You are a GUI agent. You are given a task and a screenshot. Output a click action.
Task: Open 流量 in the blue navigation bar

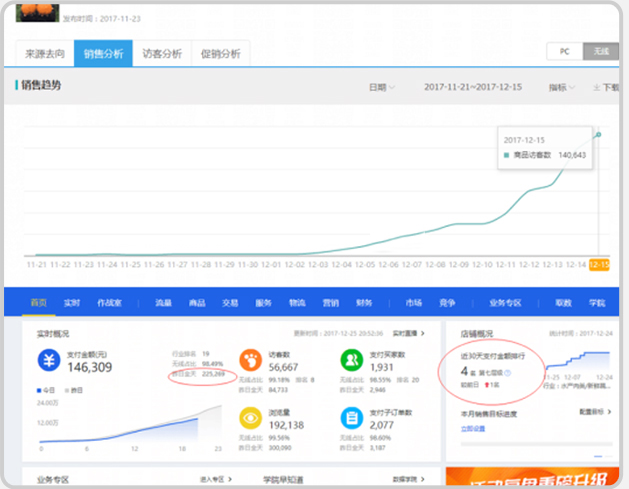163,302
